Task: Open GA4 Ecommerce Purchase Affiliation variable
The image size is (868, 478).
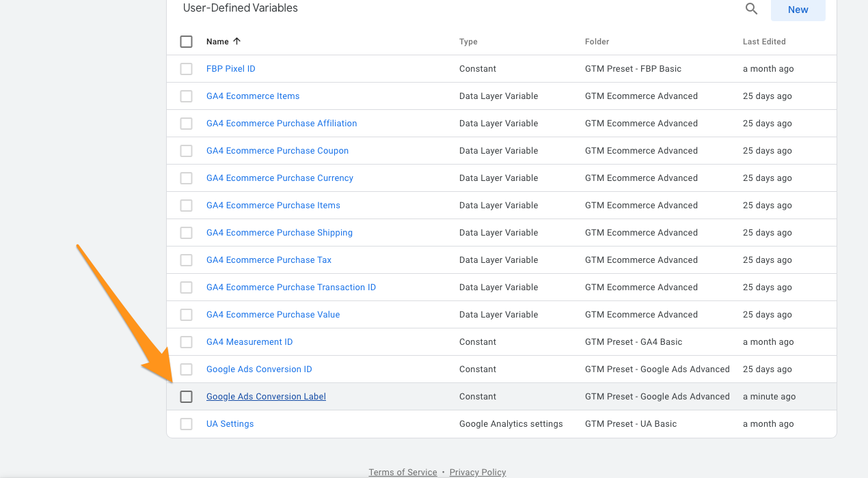Action: coord(282,124)
